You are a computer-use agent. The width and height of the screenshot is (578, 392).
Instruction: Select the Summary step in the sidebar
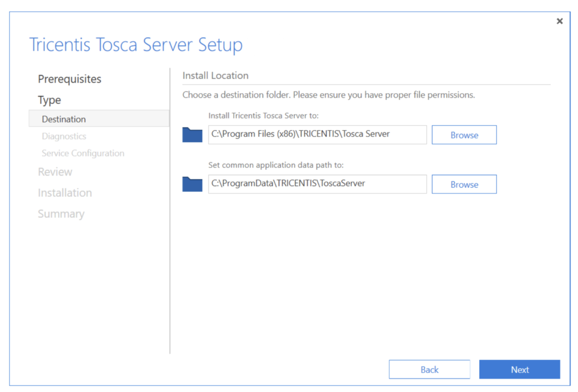pyautogui.click(x=61, y=214)
